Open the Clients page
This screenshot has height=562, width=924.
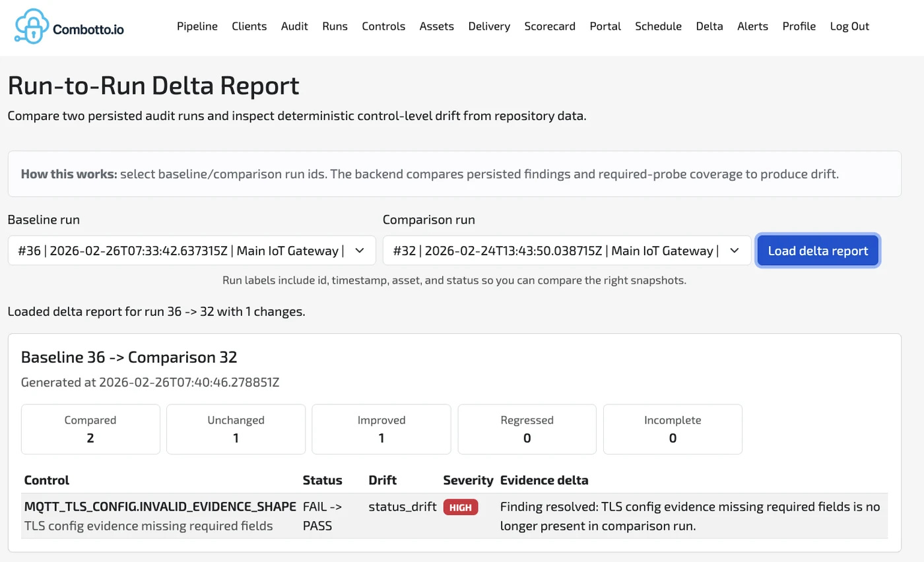tap(249, 26)
